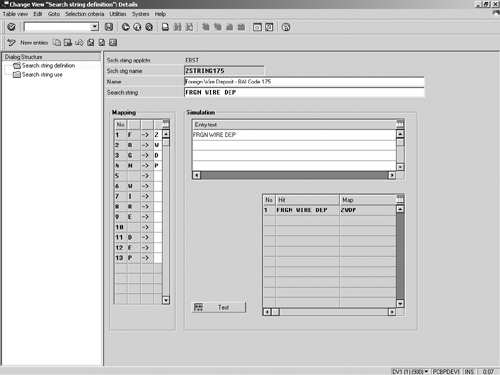Click the Find binoculars icon
Image resolution: width=500 pixels, height=375 pixels.
click(177, 27)
